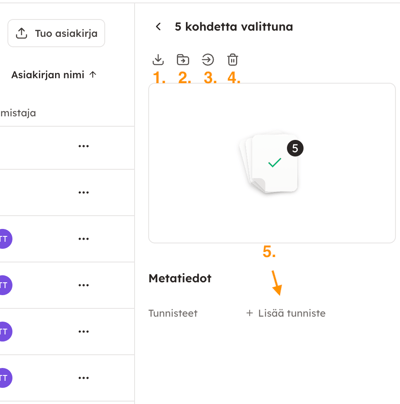Open the three-dot menu on last row
Viewport: 400px width, 404px height.
coord(83,378)
